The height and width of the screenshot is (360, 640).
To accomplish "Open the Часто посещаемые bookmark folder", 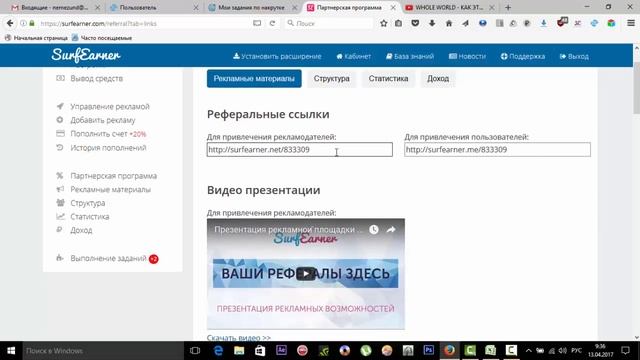I will point(102,38).
